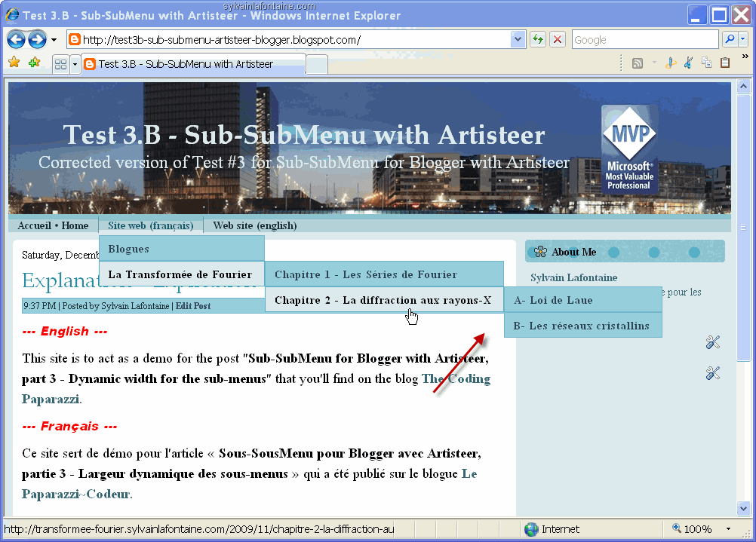Stop loading with the red X button
Image resolution: width=756 pixels, height=542 pixels.
(x=558, y=39)
